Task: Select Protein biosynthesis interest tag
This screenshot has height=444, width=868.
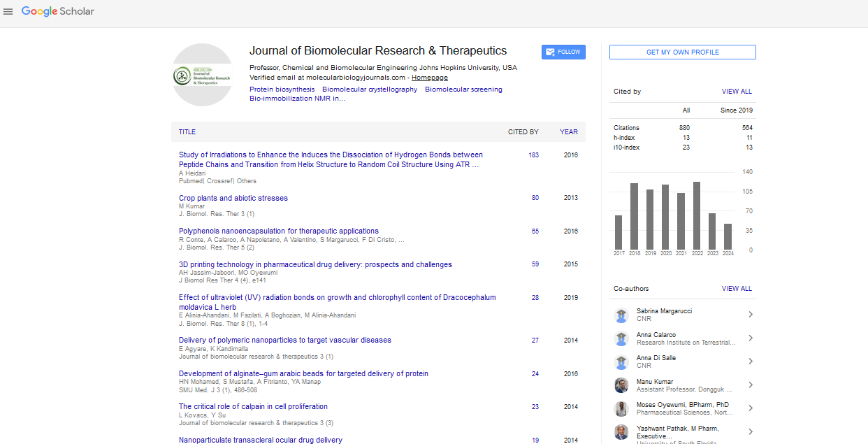Action: coord(282,89)
